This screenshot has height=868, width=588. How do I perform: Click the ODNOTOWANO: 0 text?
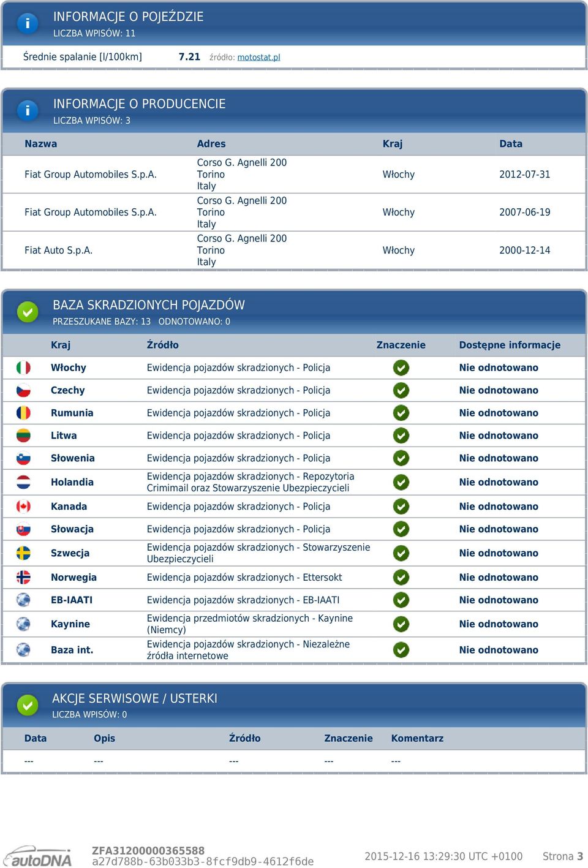[194, 322]
